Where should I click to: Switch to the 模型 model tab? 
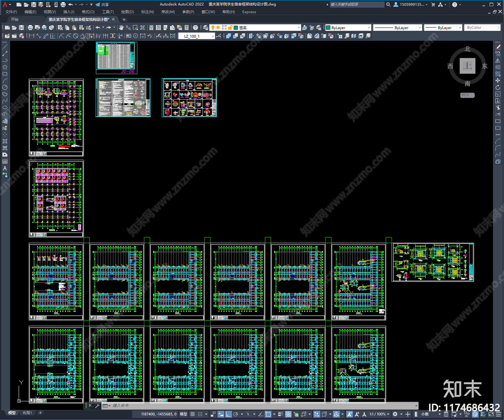click(12, 413)
